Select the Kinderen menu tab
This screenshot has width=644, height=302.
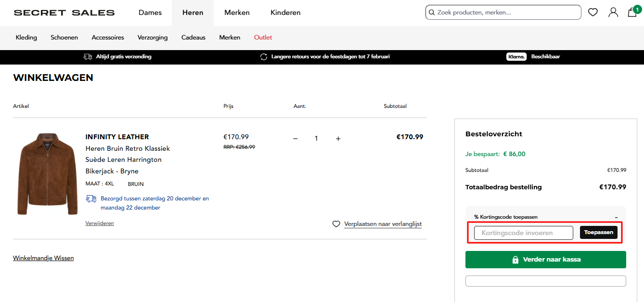pyautogui.click(x=285, y=13)
